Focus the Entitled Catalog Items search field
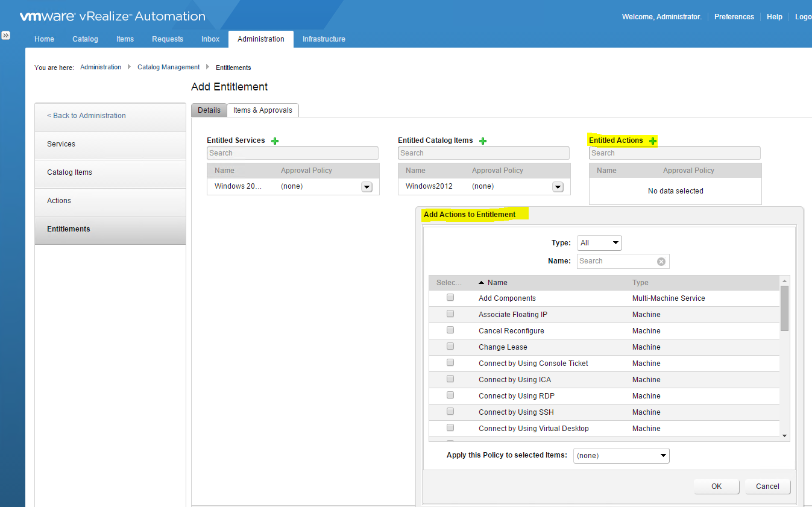The width and height of the screenshot is (812, 507). (x=483, y=153)
